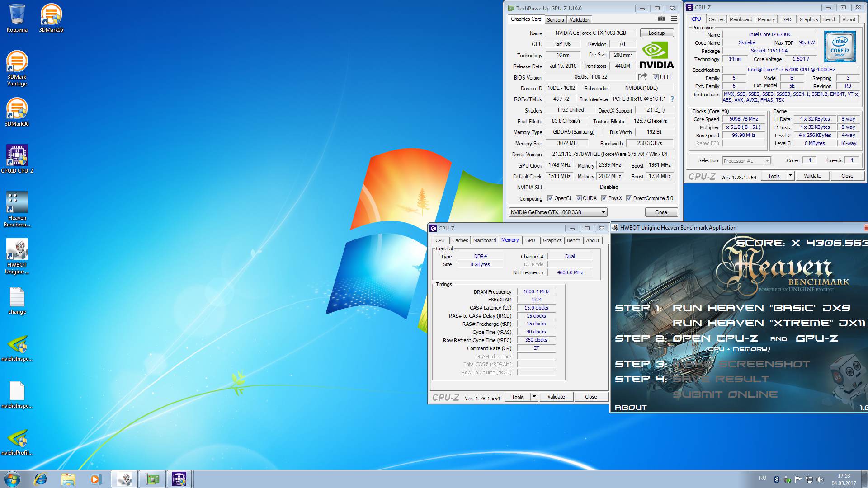The width and height of the screenshot is (868, 488).
Task: Toggle the PhysX checkbox
Action: (x=604, y=198)
